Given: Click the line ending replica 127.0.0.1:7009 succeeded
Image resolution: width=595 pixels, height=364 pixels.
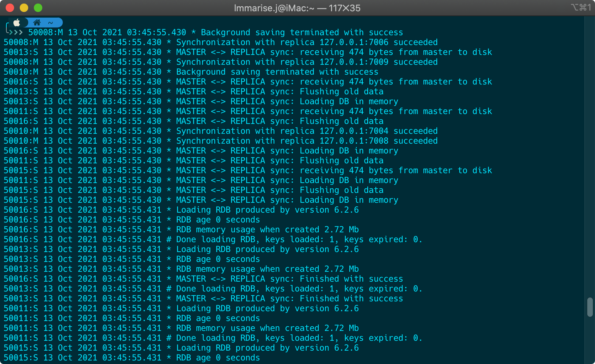Looking at the screenshot, I should 221,62.
